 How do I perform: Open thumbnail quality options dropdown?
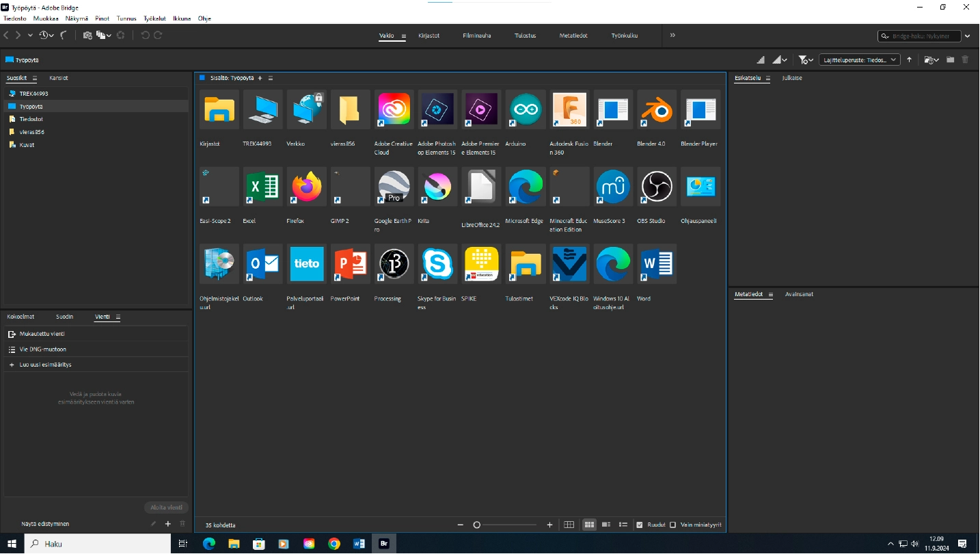(780, 60)
